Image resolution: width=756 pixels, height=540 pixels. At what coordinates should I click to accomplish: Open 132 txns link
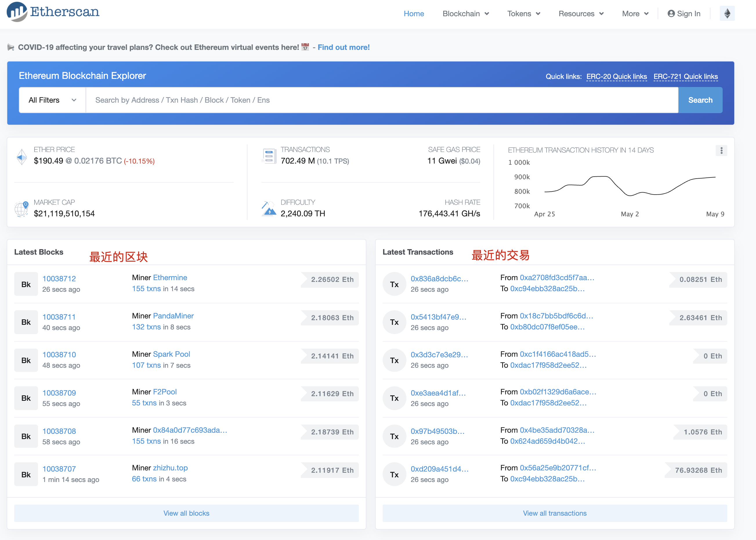pos(146,327)
